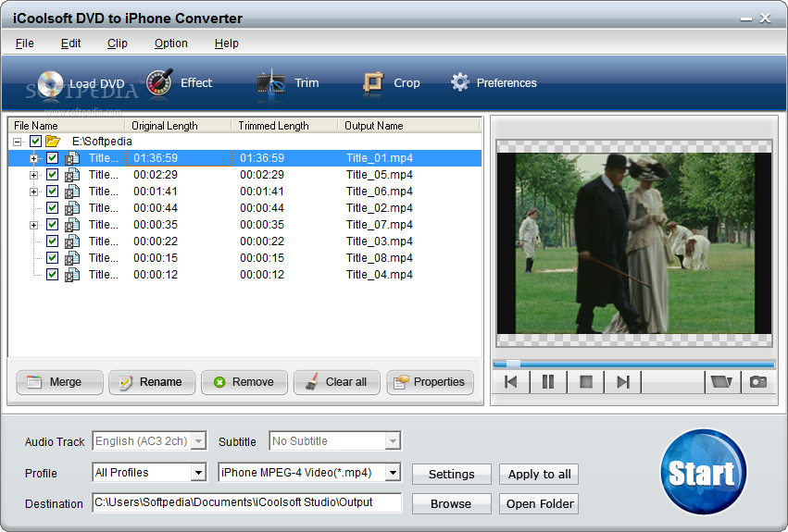Open profile Settings button
Image resolution: width=788 pixels, height=532 pixels.
point(451,475)
